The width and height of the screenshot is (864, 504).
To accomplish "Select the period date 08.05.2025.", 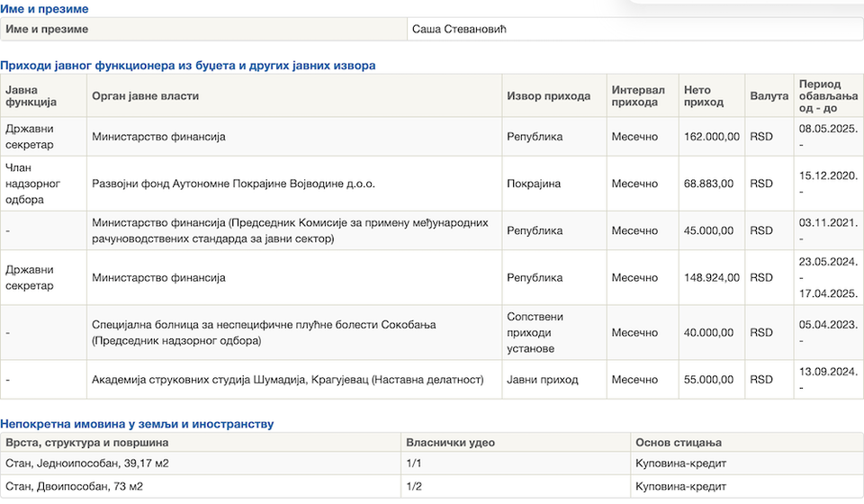I will [828, 129].
